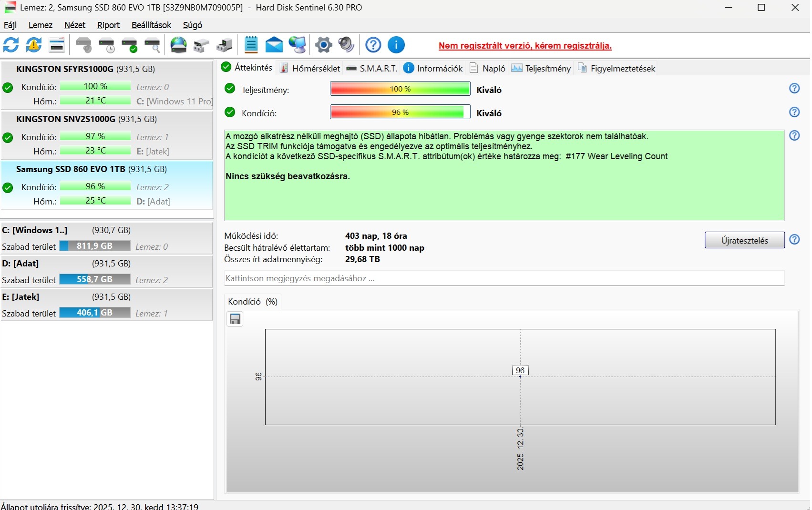This screenshot has width=812, height=510.
Task: Select the C: [Windows 1..] volume entry
Action: click(x=107, y=238)
